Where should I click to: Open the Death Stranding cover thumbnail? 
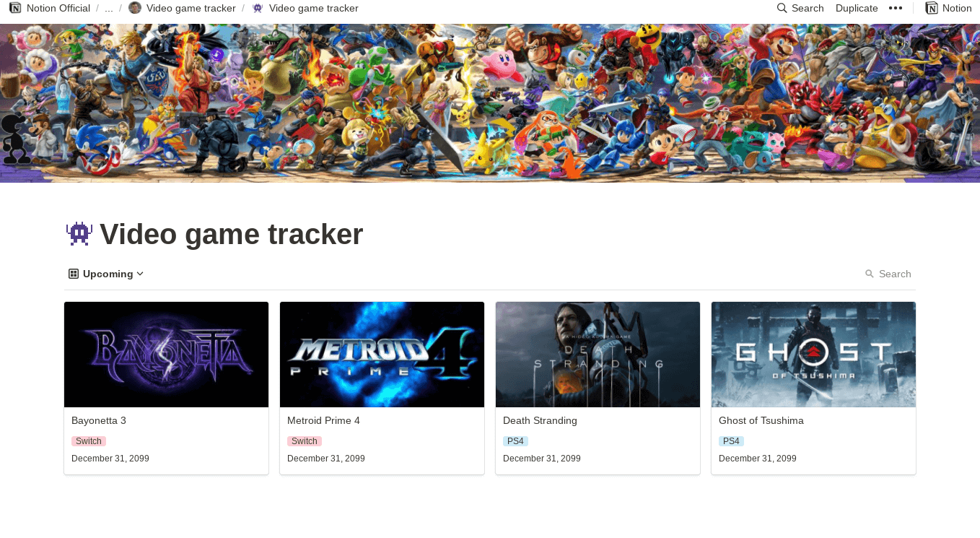click(598, 355)
